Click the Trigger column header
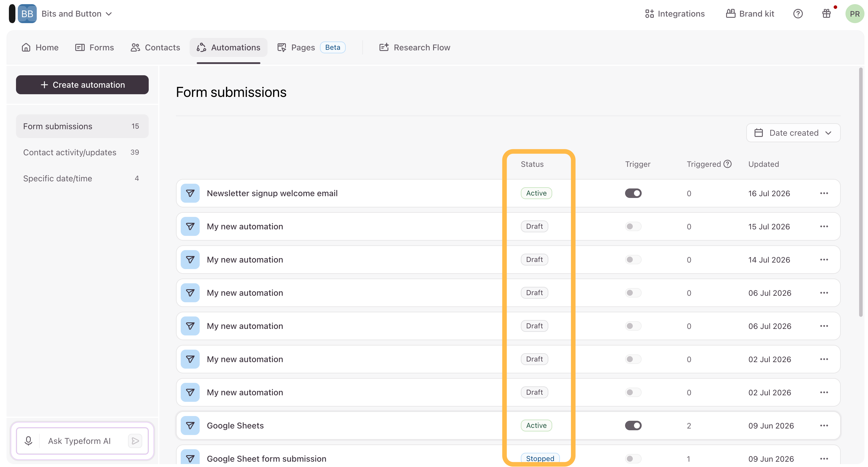Image resolution: width=868 pixels, height=467 pixels. [638, 164]
